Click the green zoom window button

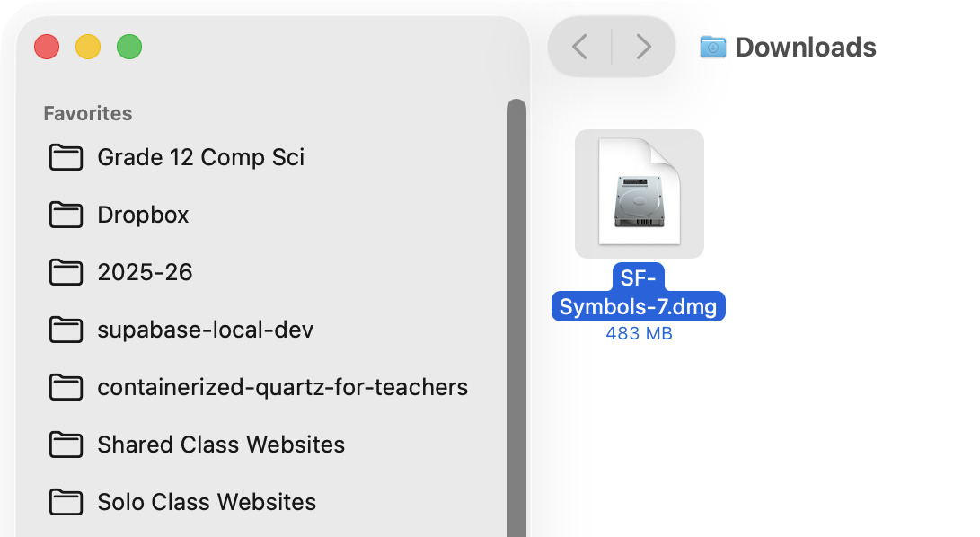(x=129, y=47)
